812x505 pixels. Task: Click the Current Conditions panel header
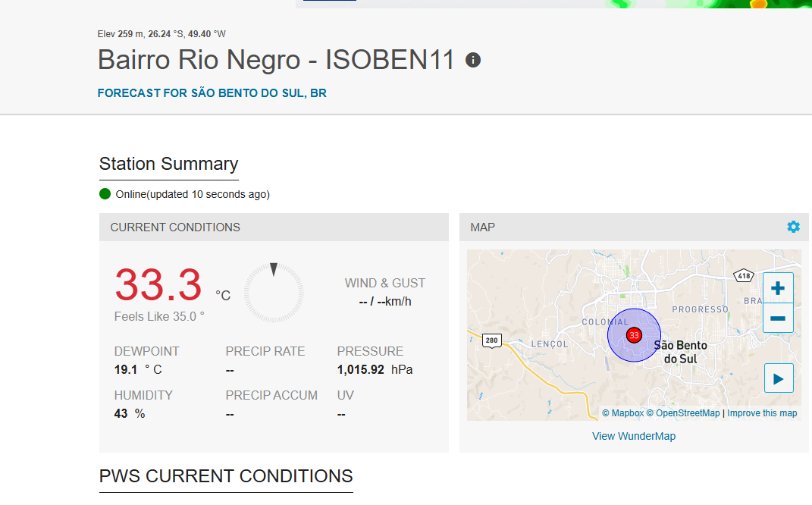point(274,227)
